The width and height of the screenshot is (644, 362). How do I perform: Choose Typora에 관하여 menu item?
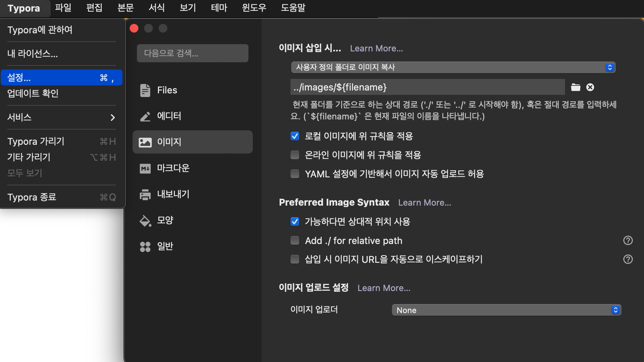coord(61,30)
